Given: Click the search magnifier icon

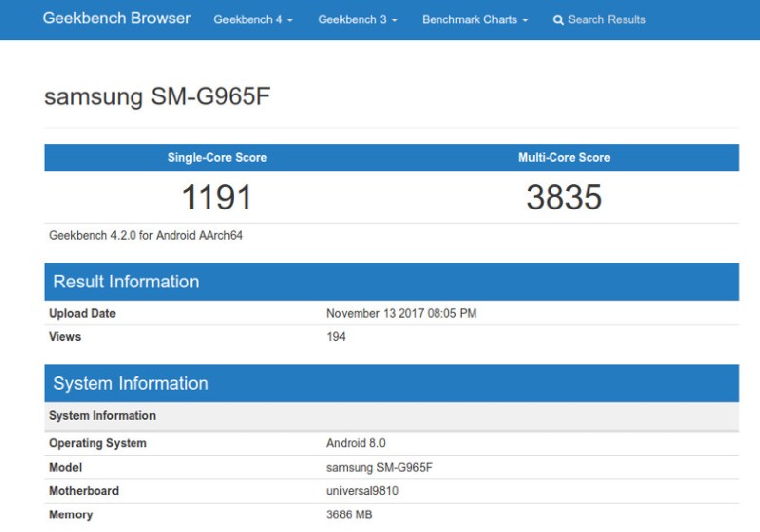Looking at the screenshot, I should (558, 19).
